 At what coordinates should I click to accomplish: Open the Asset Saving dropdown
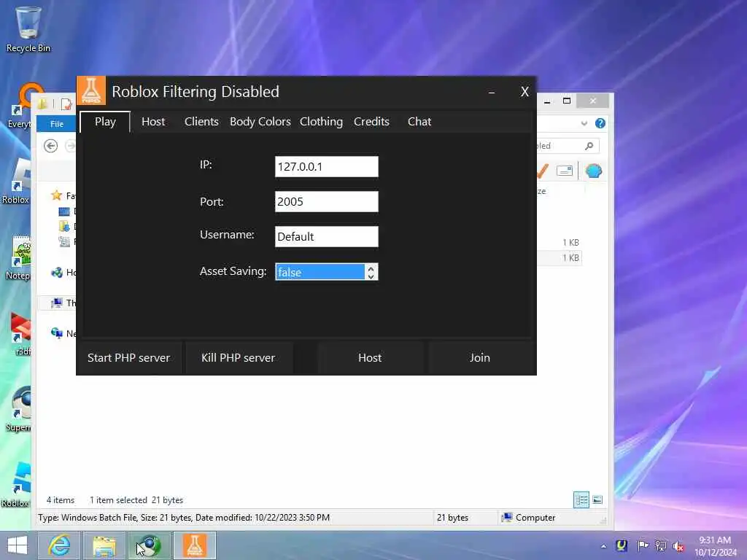tap(326, 272)
